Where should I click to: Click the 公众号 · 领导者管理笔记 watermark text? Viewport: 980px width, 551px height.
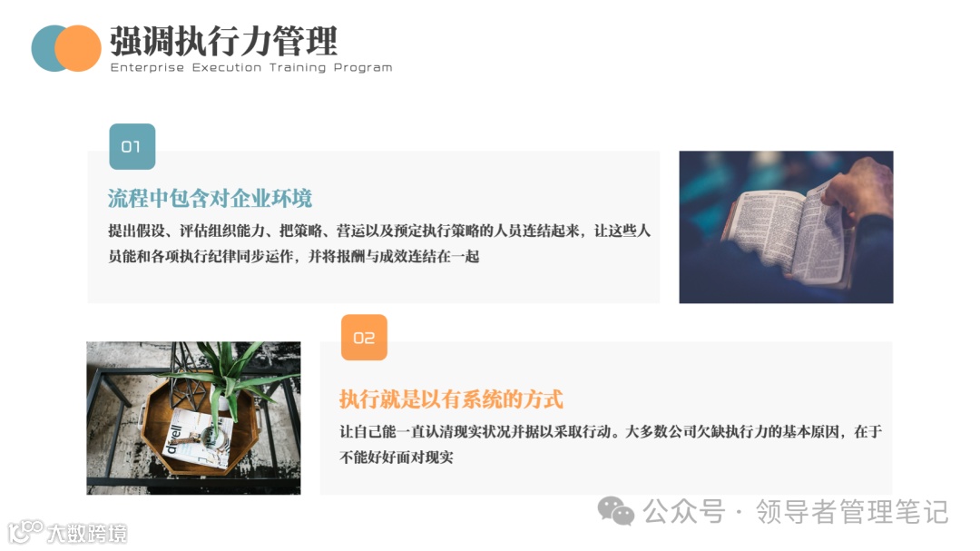pyautogui.click(x=796, y=512)
